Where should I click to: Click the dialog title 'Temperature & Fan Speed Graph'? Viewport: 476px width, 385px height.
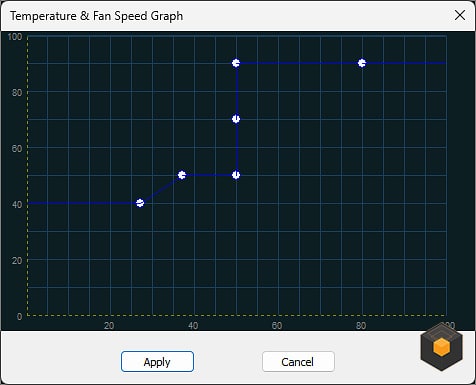click(97, 16)
